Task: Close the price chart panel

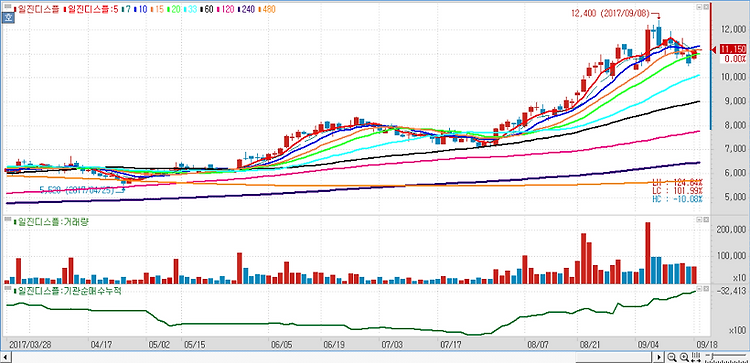Action: pos(706,8)
